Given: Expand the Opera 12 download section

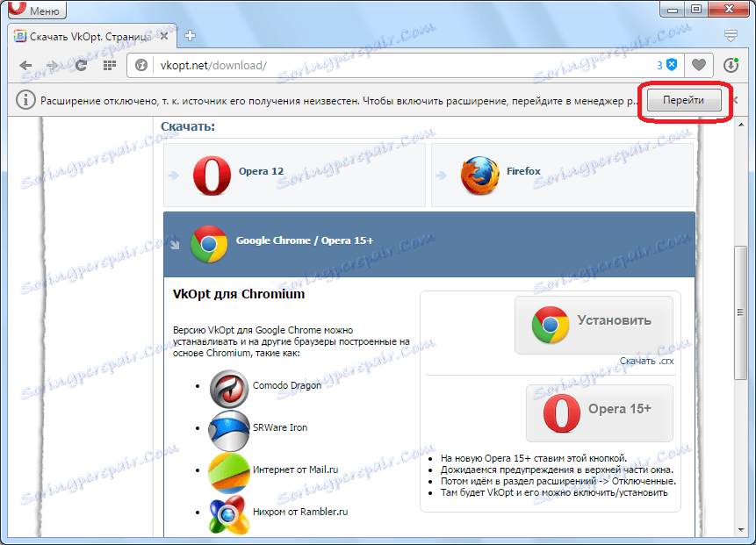Looking at the screenshot, I should tap(295, 175).
